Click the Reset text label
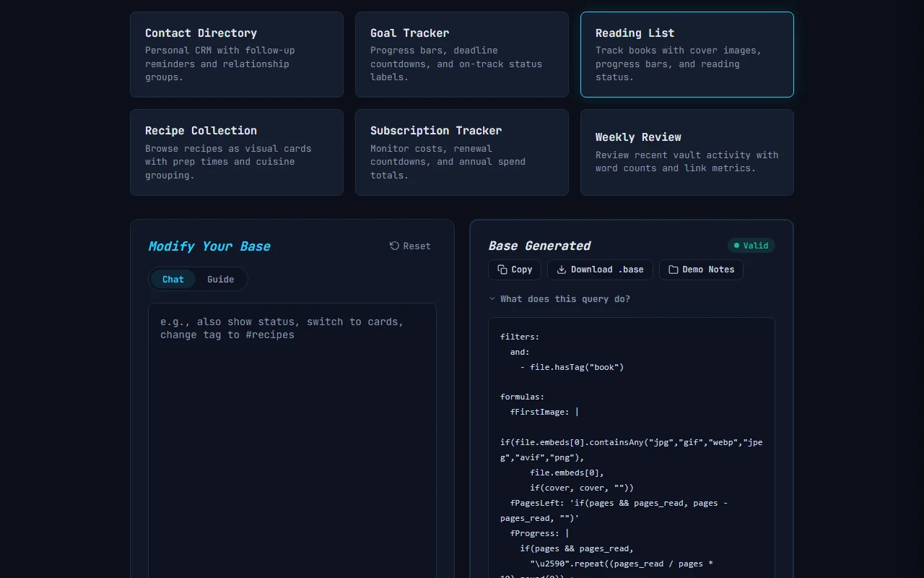The image size is (924, 578). click(x=417, y=246)
